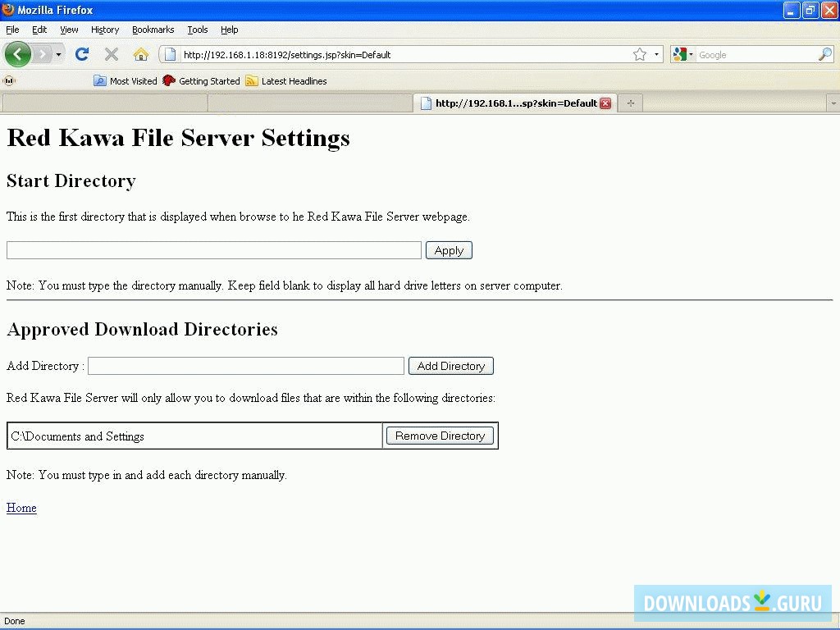Follow the Home link on the page
This screenshot has width=840, height=630.
pyautogui.click(x=21, y=508)
